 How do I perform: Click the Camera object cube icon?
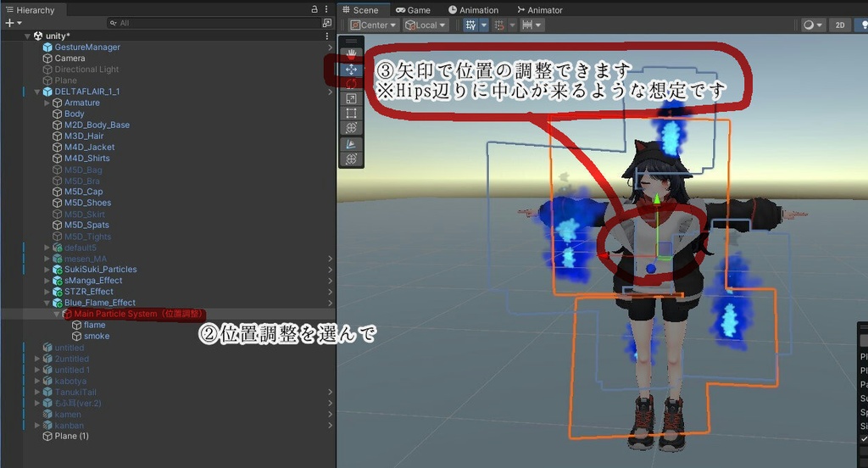tap(47, 58)
